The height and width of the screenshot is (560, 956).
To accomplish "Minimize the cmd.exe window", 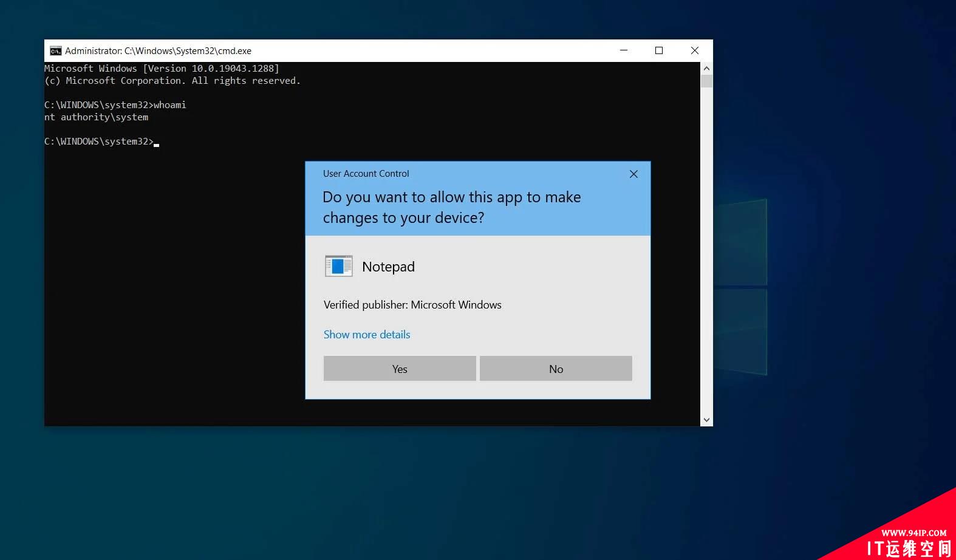I will [x=624, y=50].
